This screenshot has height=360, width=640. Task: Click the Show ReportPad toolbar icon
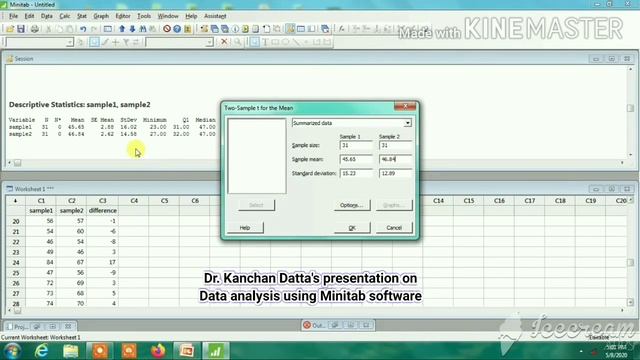[256, 29]
